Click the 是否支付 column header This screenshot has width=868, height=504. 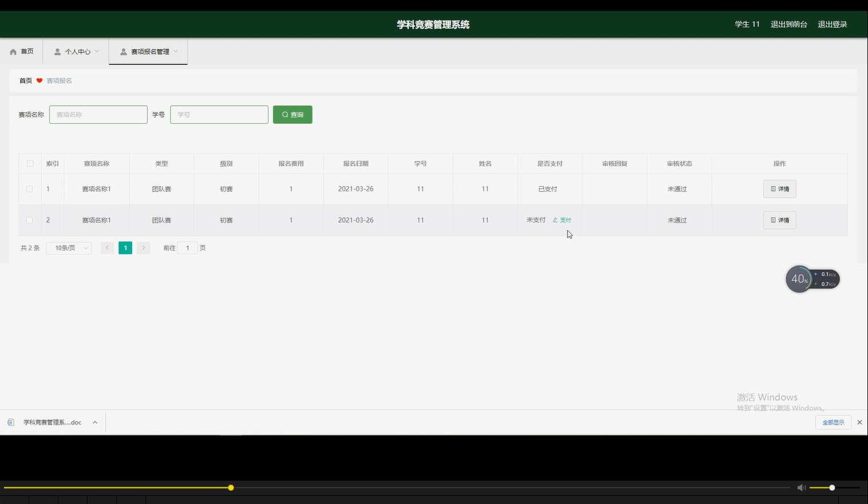tap(550, 163)
